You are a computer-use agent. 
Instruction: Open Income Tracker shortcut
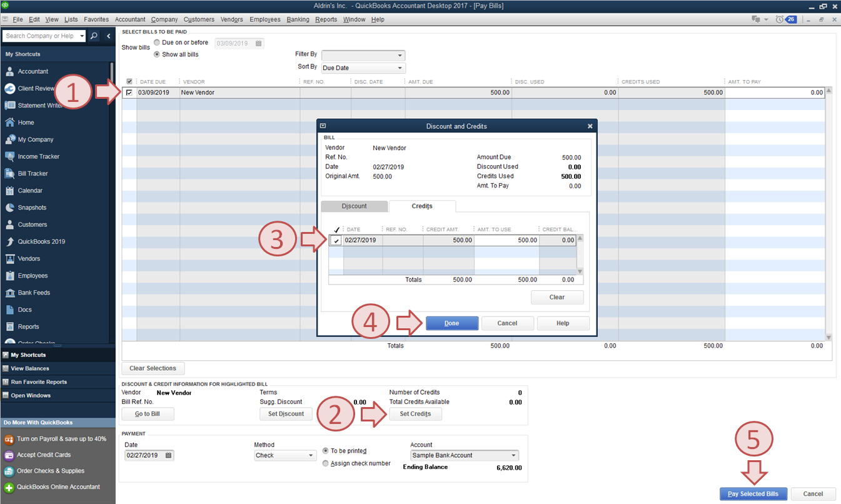[39, 156]
